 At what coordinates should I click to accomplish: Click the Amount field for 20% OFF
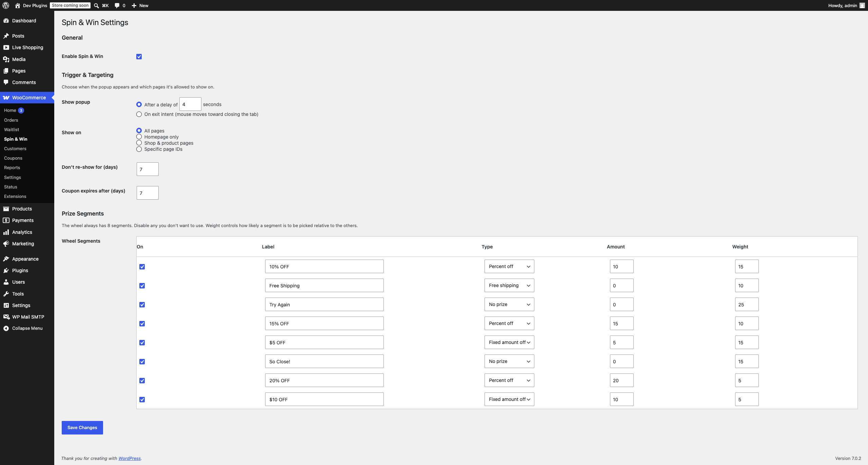click(x=622, y=380)
